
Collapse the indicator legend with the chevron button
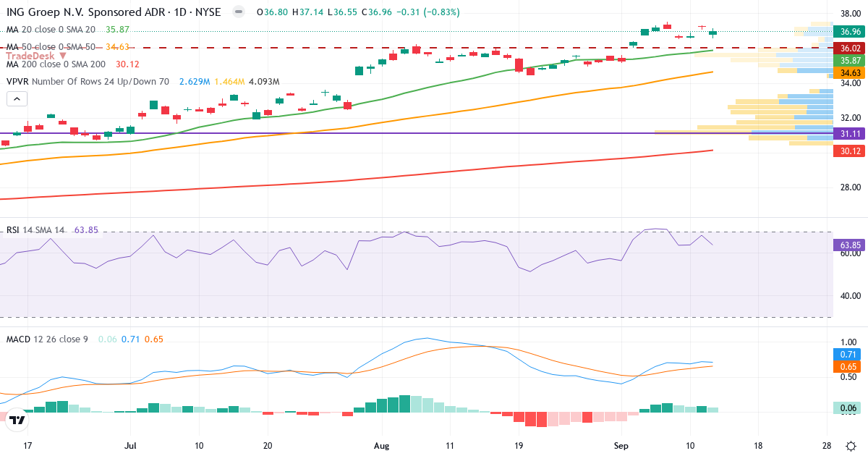[x=18, y=99]
